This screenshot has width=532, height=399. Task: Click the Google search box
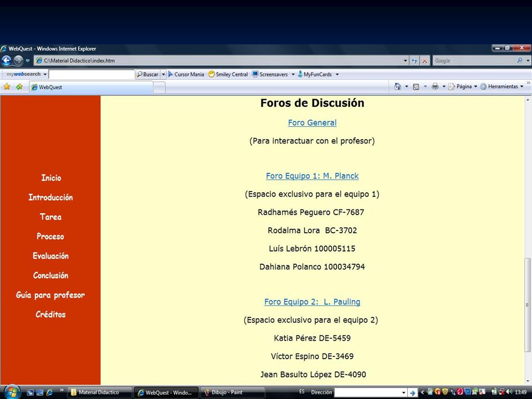pos(474,61)
